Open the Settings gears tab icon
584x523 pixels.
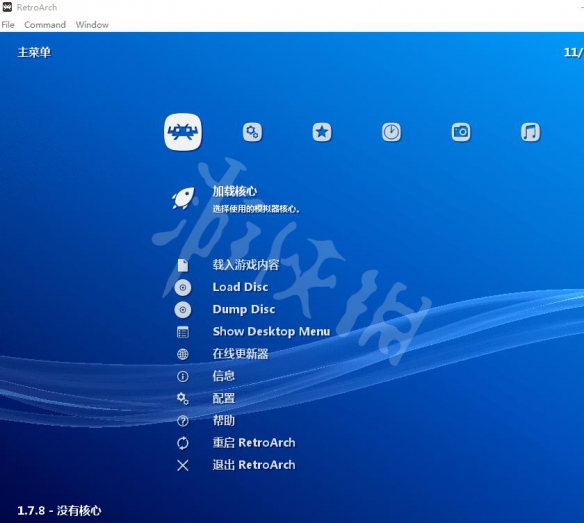click(x=253, y=132)
